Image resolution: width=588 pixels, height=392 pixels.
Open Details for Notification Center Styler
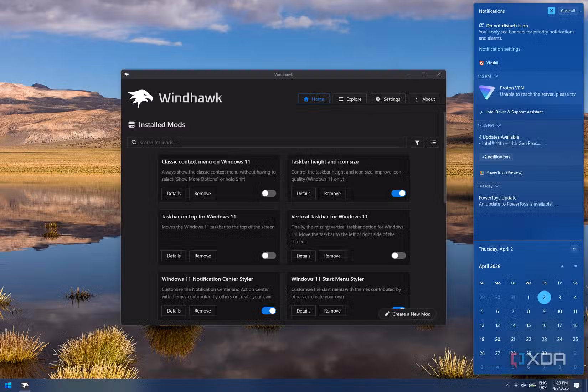click(174, 311)
